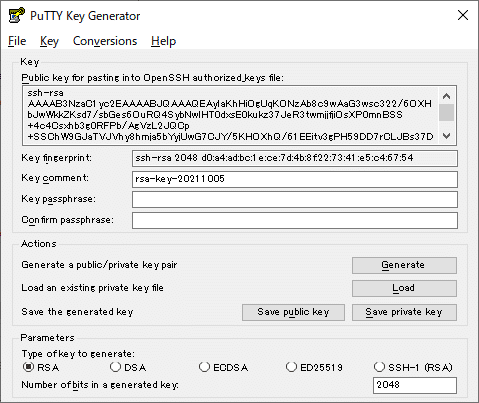This screenshot has height=403, width=479.
Task: Click Save private key button
Action: pos(404,312)
